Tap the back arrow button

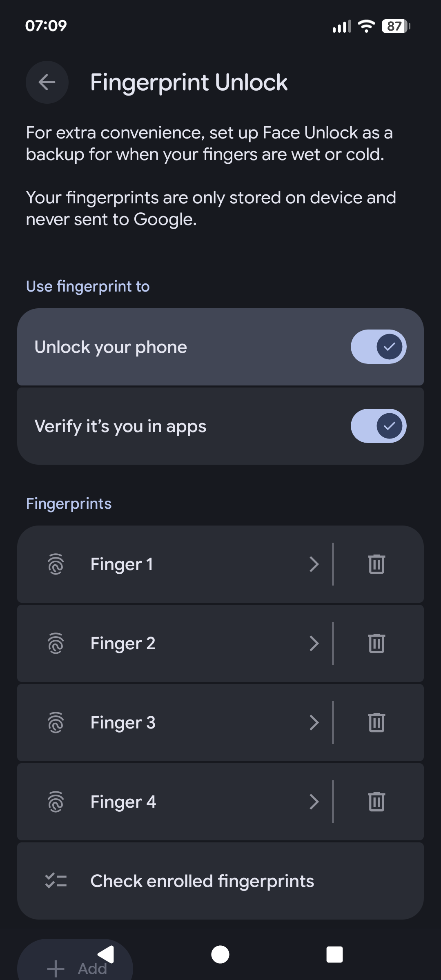[47, 82]
